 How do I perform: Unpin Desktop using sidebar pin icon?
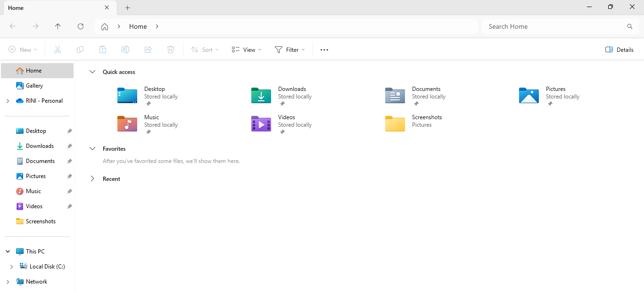click(x=69, y=131)
